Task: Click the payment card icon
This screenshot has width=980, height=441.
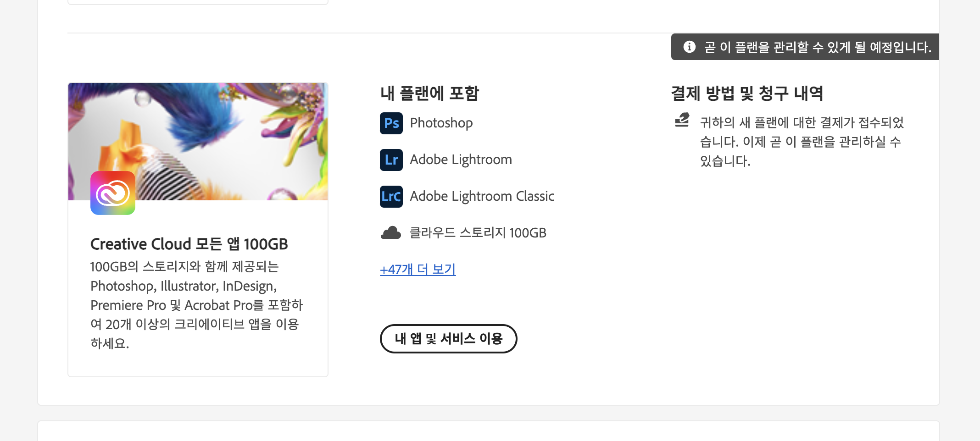Action: pos(682,121)
